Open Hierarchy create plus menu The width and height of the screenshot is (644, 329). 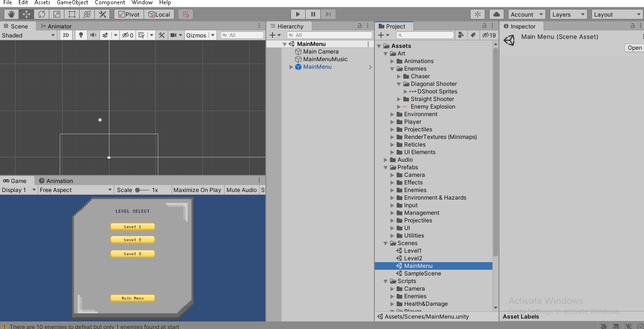tap(275, 35)
